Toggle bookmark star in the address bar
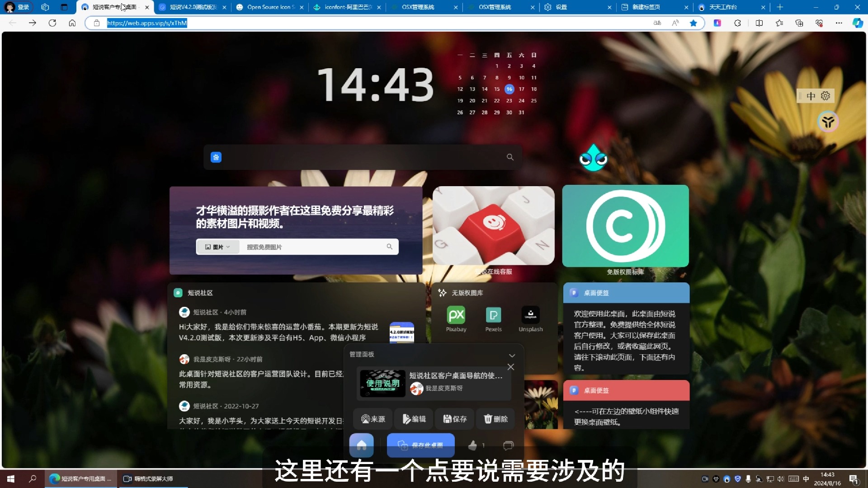Image resolution: width=868 pixels, height=488 pixels. (x=693, y=23)
